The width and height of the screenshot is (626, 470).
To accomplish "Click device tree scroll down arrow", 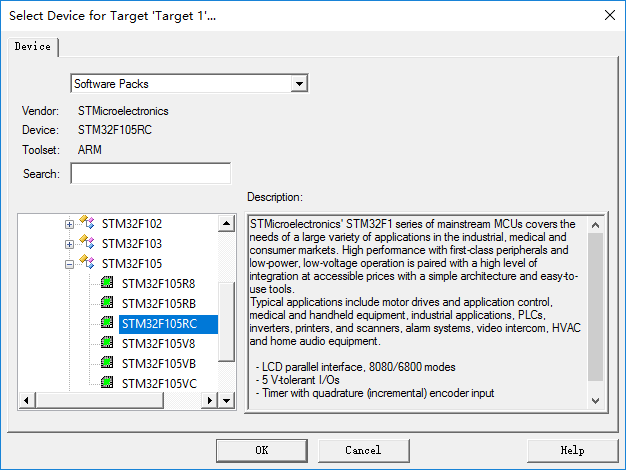I will [x=226, y=400].
